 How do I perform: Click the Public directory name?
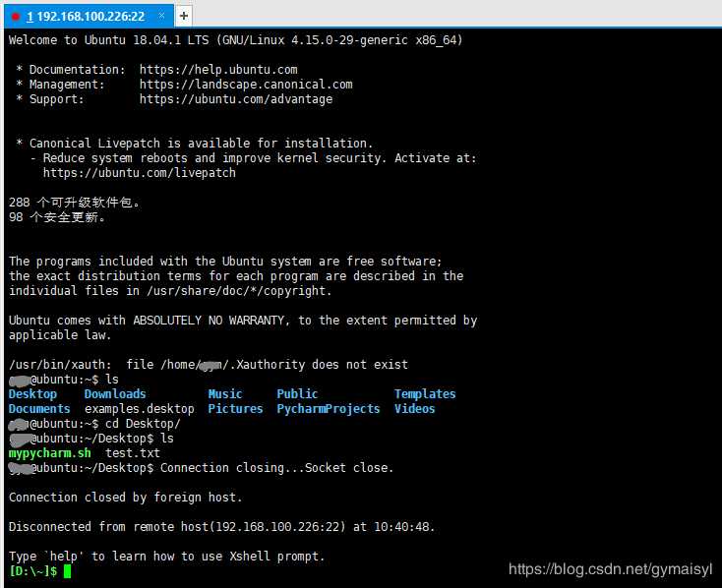(297, 394)
